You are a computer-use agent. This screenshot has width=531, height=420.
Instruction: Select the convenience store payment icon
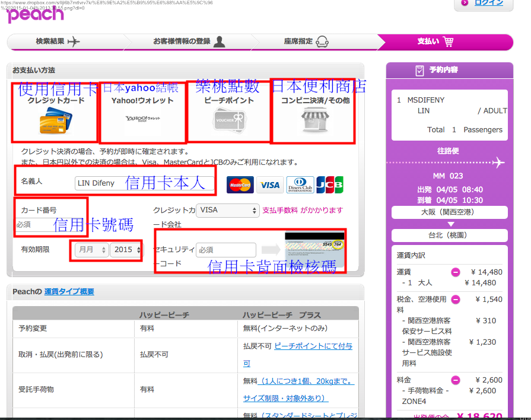[x=315, y=119]
